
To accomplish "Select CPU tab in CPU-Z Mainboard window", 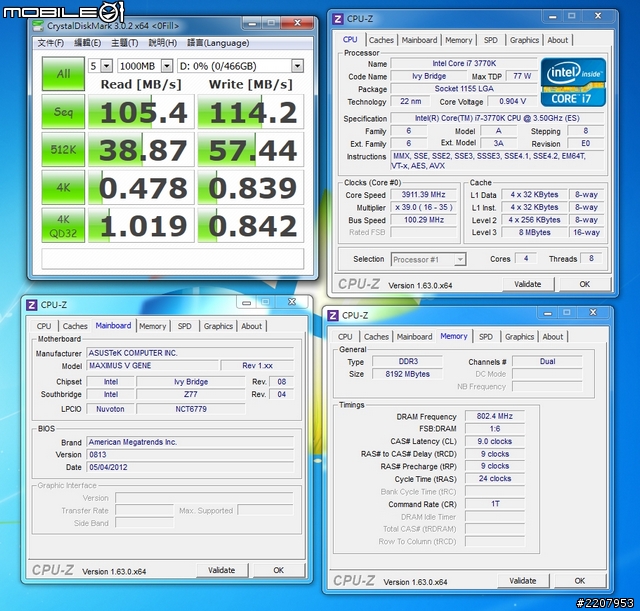I will pos(44,326).
